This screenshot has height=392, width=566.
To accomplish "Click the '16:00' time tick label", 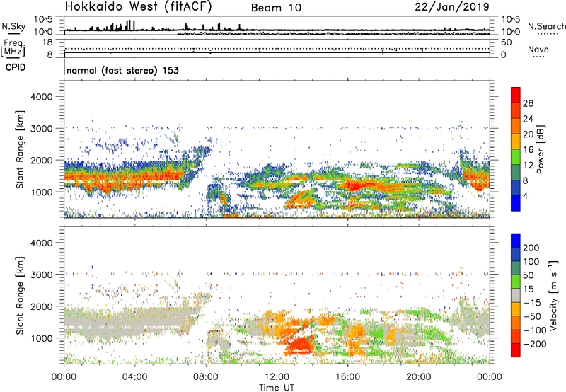I will [347, 377].
